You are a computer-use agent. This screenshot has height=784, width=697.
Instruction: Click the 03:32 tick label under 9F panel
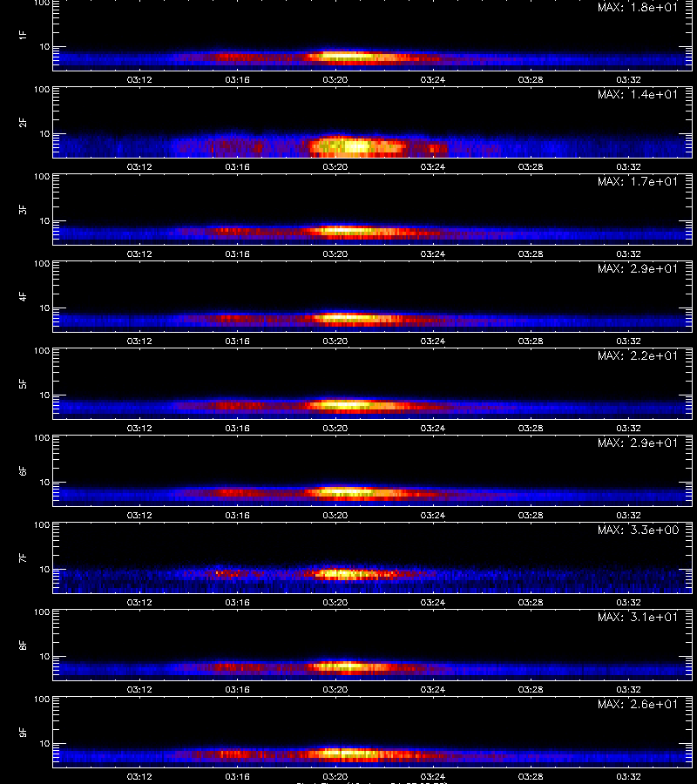pos(628,776)
